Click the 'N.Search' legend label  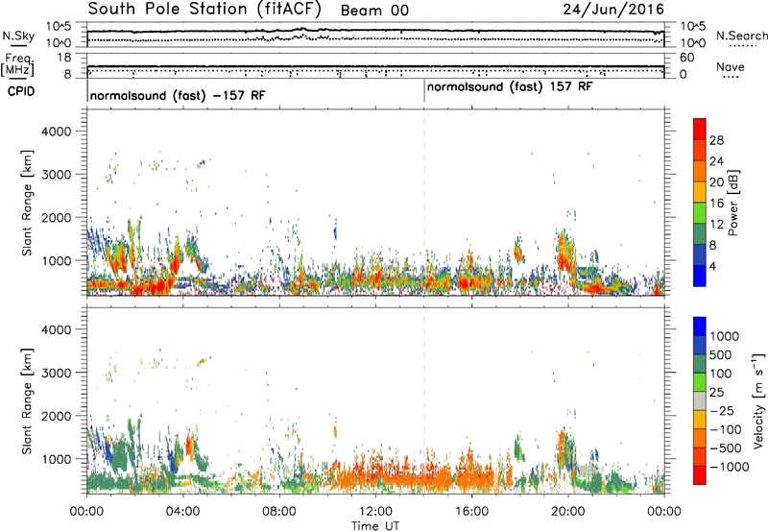(741, 36)
